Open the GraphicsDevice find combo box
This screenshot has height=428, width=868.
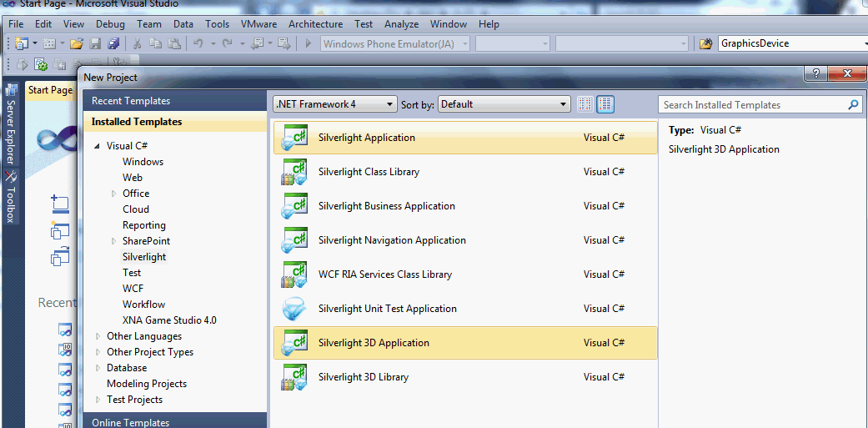[793, 43]
